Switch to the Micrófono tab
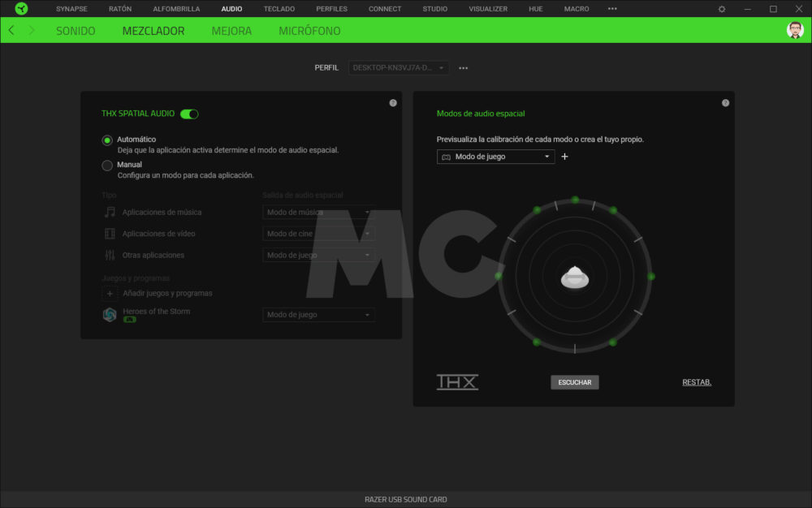The image size is (812, 508). 309,31
